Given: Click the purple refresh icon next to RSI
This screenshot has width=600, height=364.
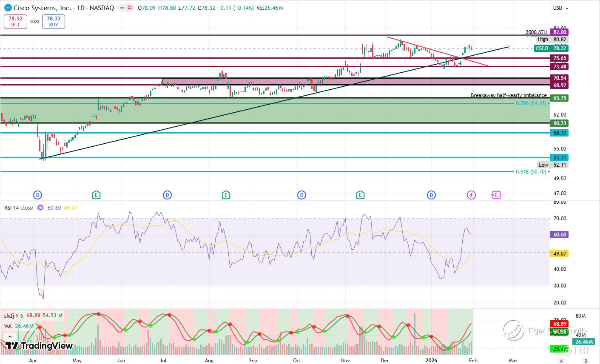Looking at the screenshot, I should [40, 208].
